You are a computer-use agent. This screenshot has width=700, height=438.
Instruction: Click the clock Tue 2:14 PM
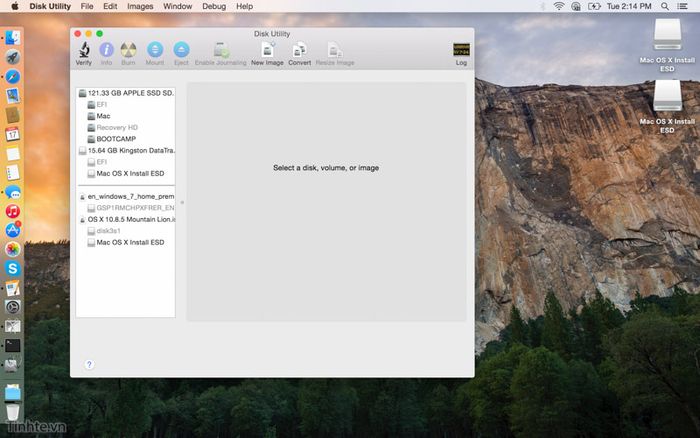click(629, 6)
